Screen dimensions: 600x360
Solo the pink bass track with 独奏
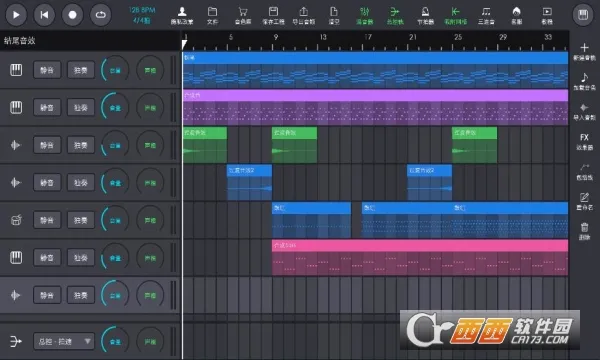click(x=81, y=257)
